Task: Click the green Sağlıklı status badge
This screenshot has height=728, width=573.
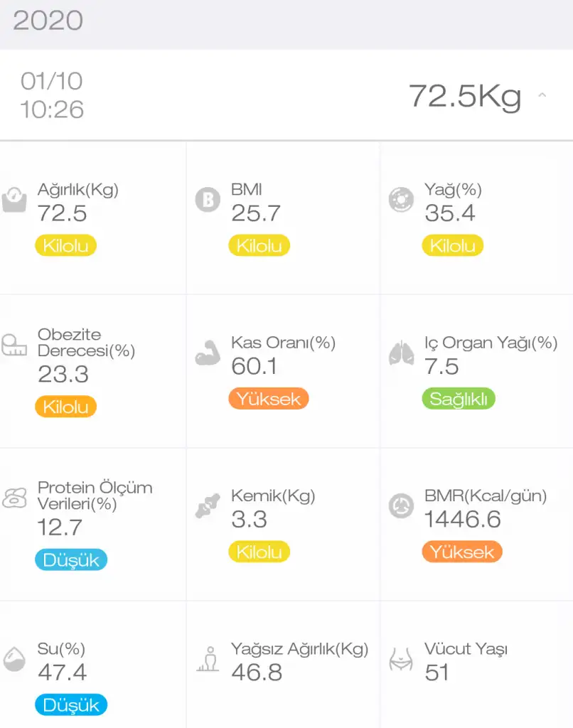Action: [459, 399]
